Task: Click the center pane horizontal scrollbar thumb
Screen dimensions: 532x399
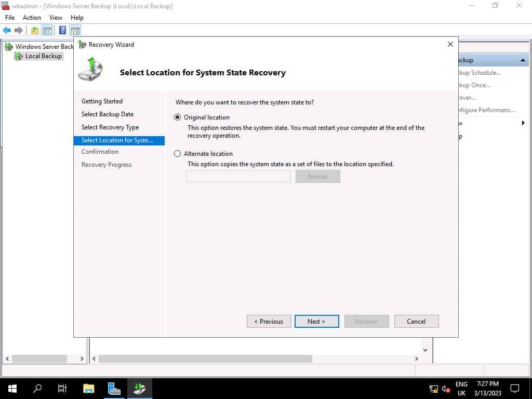Action: [205, 358]
